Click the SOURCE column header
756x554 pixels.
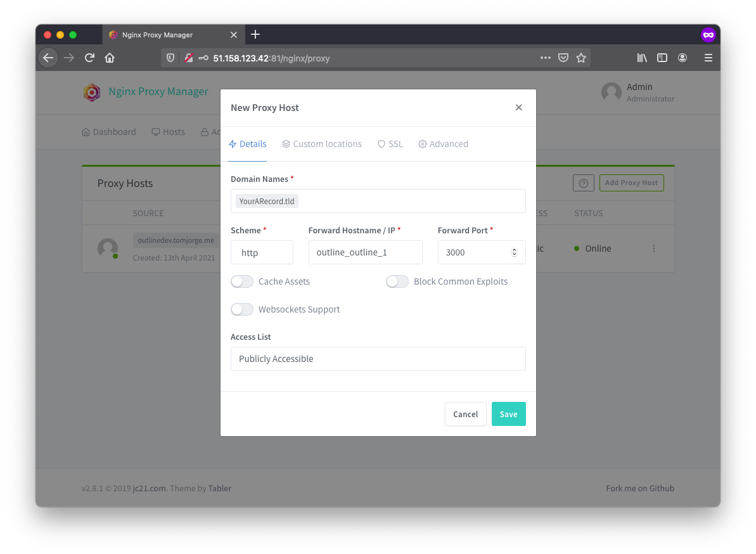tap(148, 213)
